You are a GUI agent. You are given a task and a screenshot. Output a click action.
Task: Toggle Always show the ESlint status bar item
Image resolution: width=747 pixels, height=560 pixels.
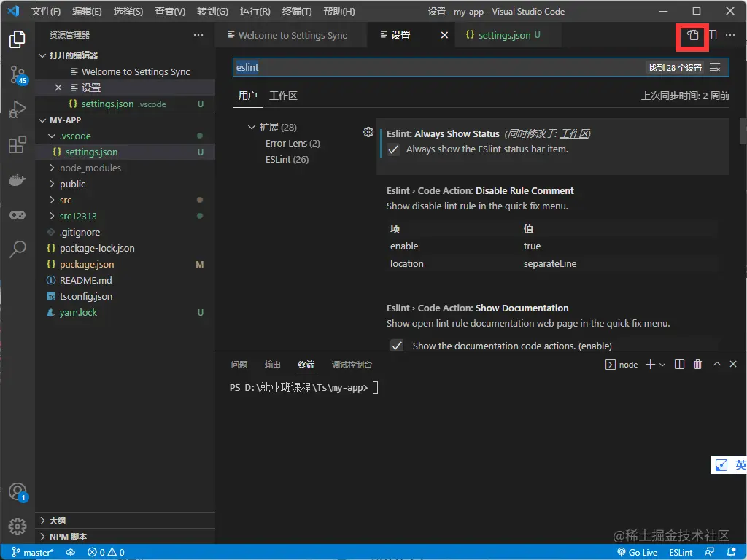click(393, 149)
